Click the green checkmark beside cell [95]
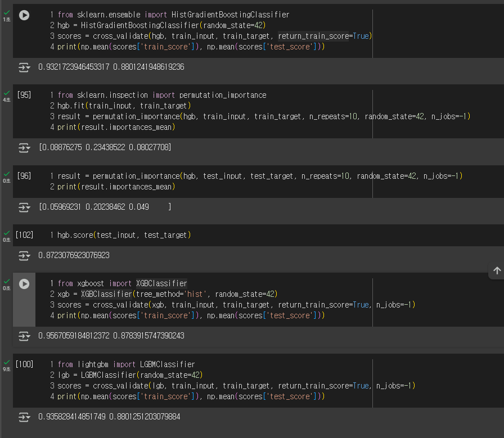 coord(7,93)
